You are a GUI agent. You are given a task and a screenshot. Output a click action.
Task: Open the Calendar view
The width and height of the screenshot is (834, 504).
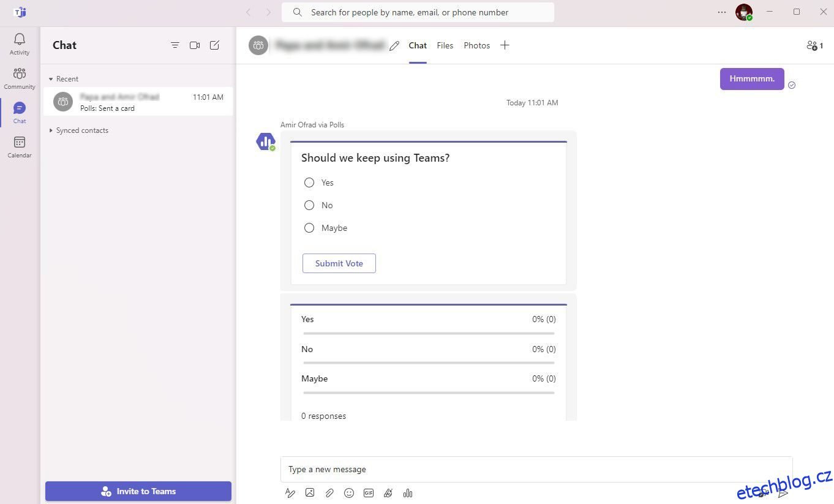[x=20, y=147]
